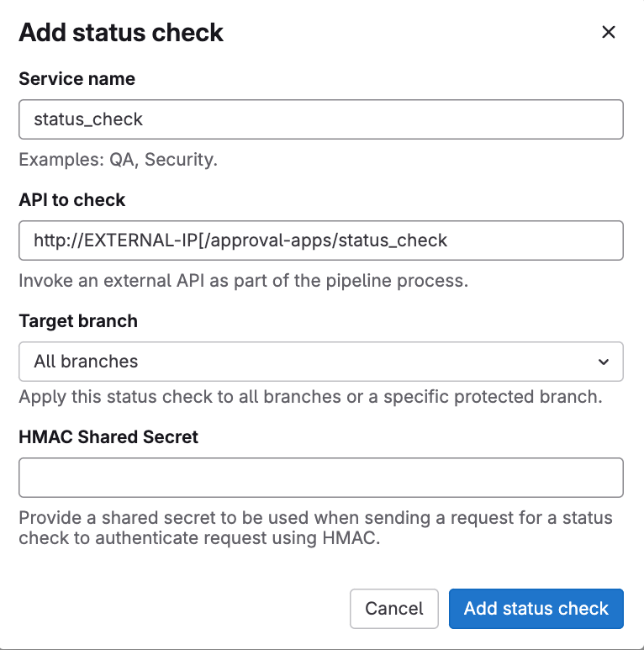
Task: Focus the HMAC Shared Secret input
Action: [321, 478]
